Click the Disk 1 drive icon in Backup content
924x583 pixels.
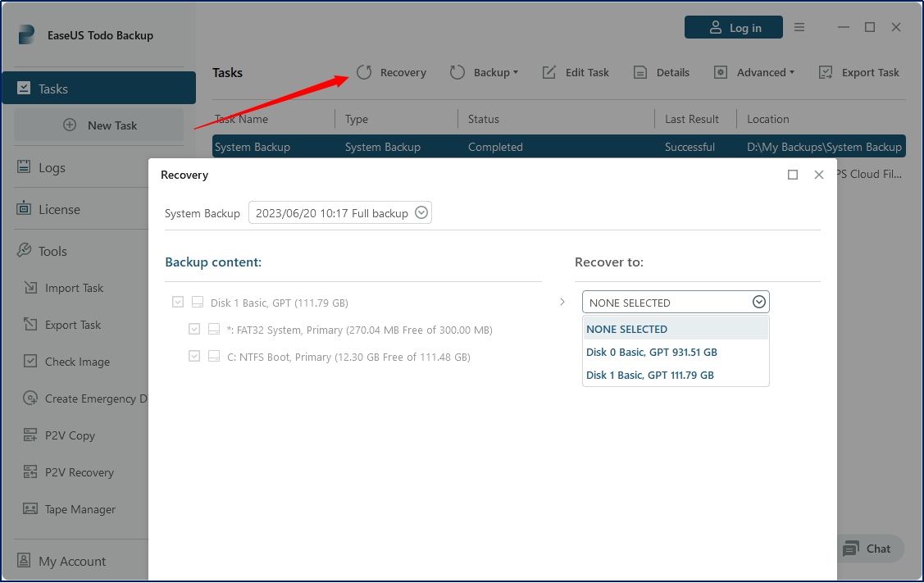pyautogui.click(x=198, y=303)
